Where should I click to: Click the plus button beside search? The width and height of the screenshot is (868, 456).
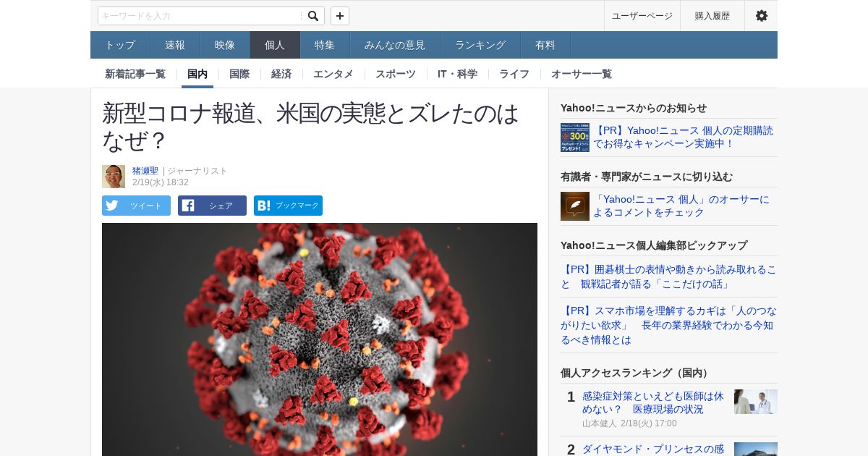pyautogui.click(x=340, y=16)
